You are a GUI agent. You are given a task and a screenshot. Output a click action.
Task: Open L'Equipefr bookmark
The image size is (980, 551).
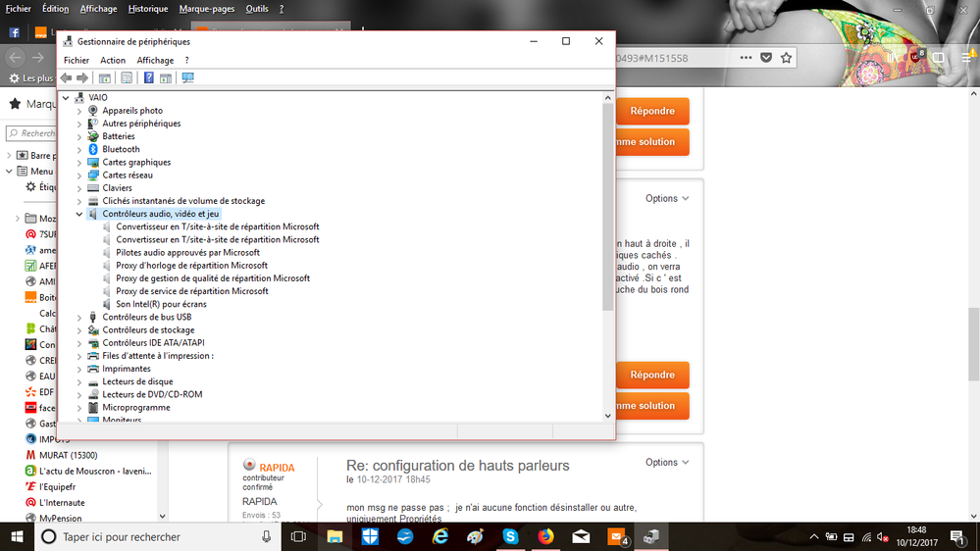pos(58,486)
